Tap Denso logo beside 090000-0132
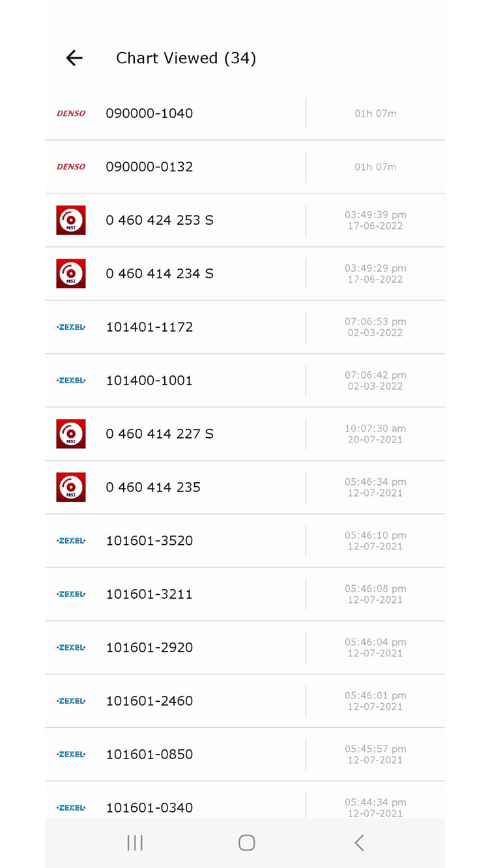 pos(71,167)
